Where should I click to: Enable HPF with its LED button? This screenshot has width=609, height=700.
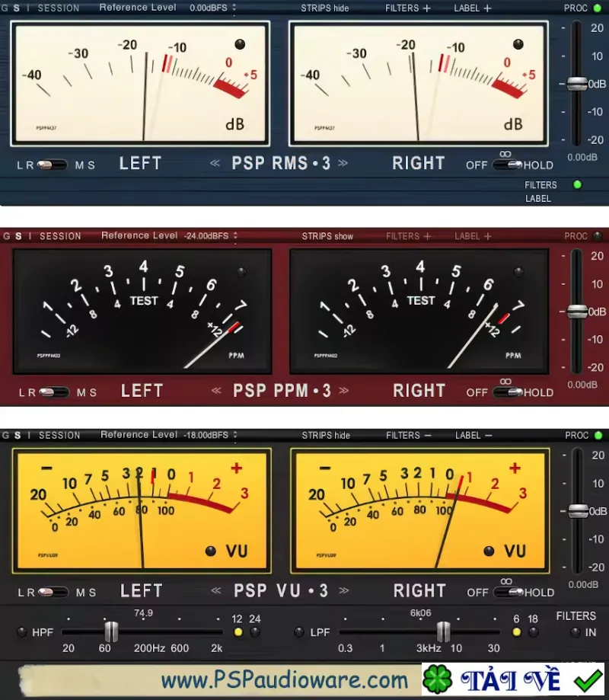(21, 632)
